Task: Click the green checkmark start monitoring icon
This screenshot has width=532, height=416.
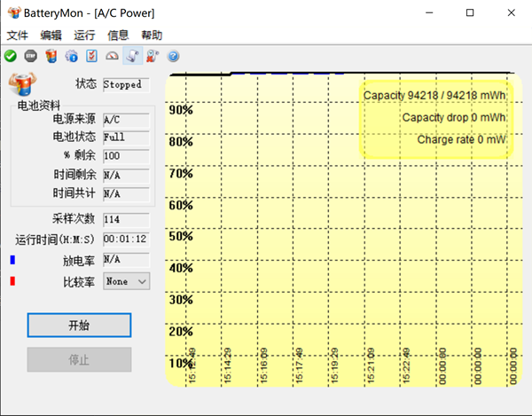Action: pyautogui.click(x=11, y=56)
